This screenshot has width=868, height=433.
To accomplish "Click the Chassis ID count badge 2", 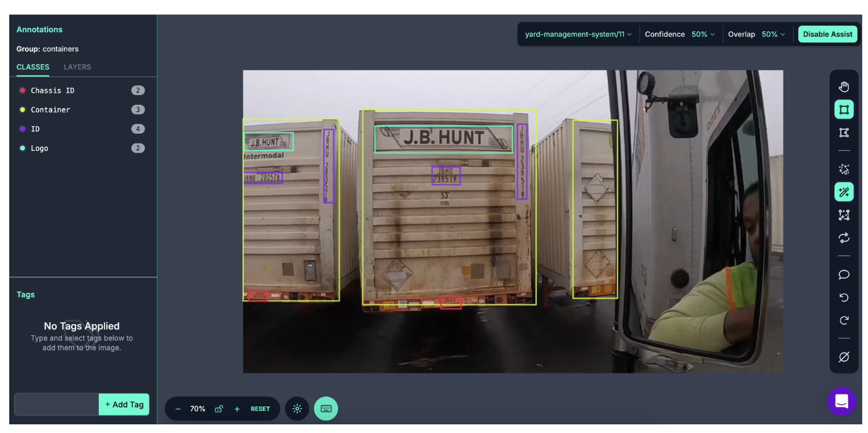I will point(138,91).
